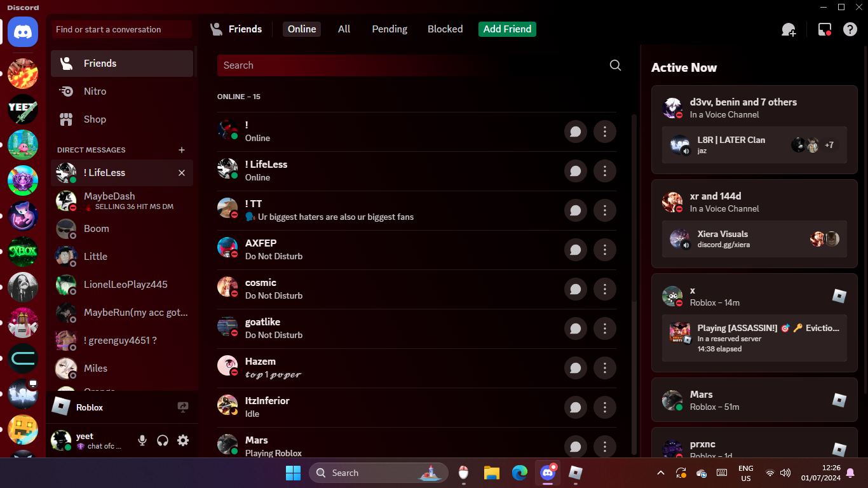Message ! TT using the chat icon
Screen dimensions: 868x488
(576, 210)
